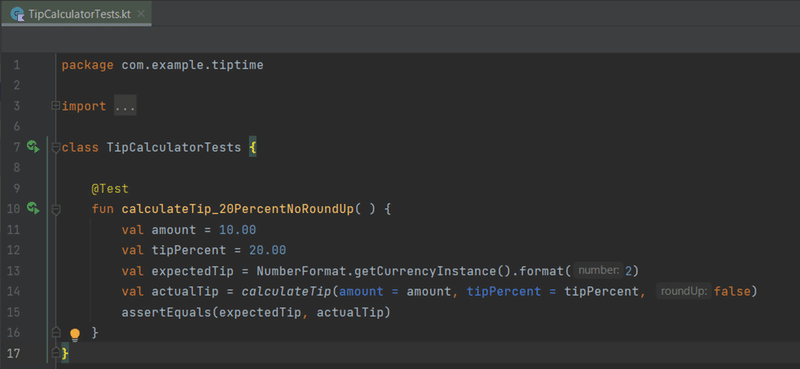This screenshot has height=369, width=800.
Task: Collapse the TipCalculatorTests class body
Action: 56,147
